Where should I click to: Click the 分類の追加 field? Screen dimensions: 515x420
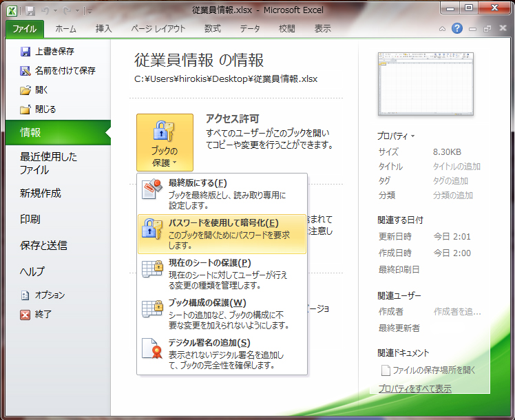(453, 196)
